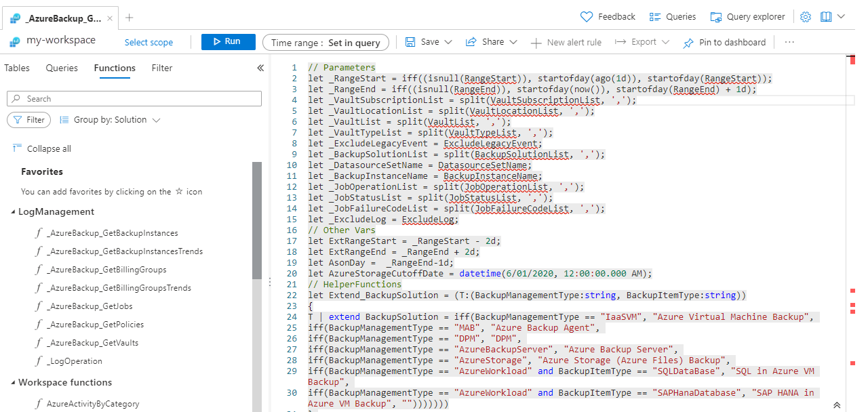Open the documentation book icon
Image resolution: width=868 pixels, height=412 pixels.
[x=826, y=17]
